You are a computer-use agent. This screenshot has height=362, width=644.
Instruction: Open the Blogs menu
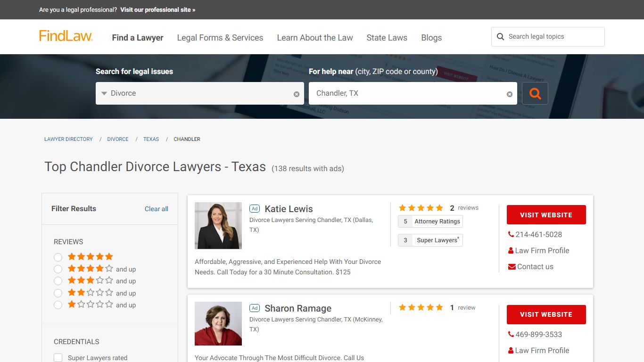(x=431, y=38)
